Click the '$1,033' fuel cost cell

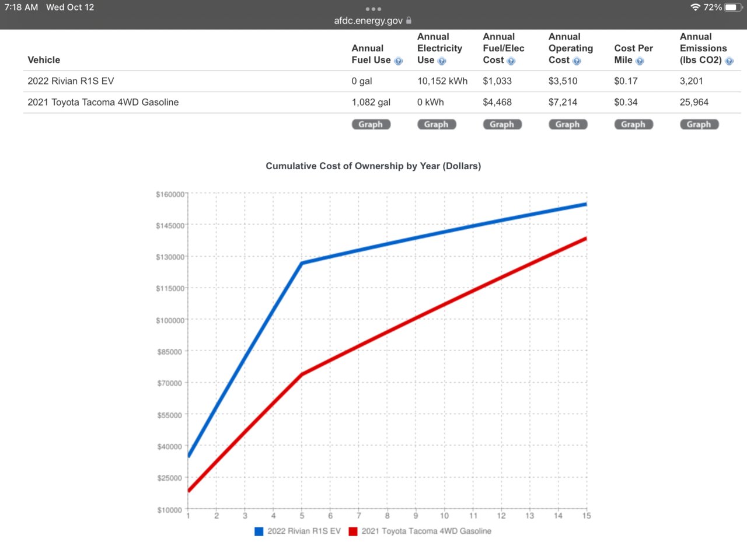[x=497, y=81]
